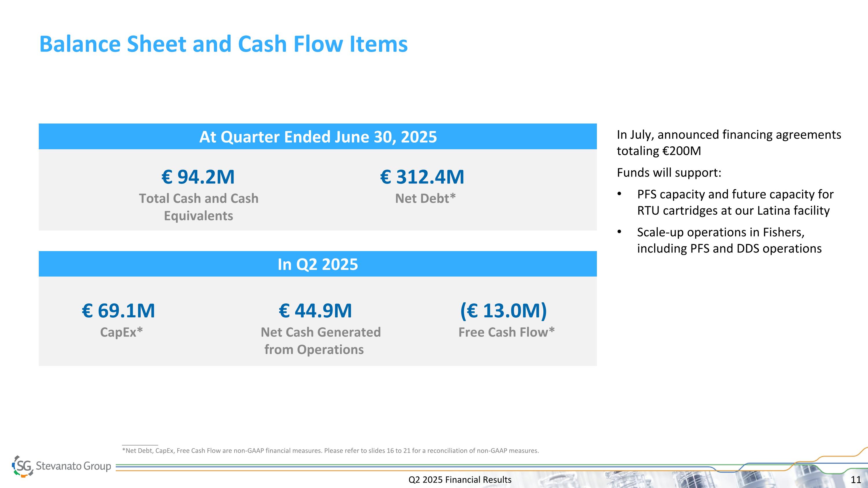Click the slide number 11
This screenshot has width=868, height=488.
856,480
